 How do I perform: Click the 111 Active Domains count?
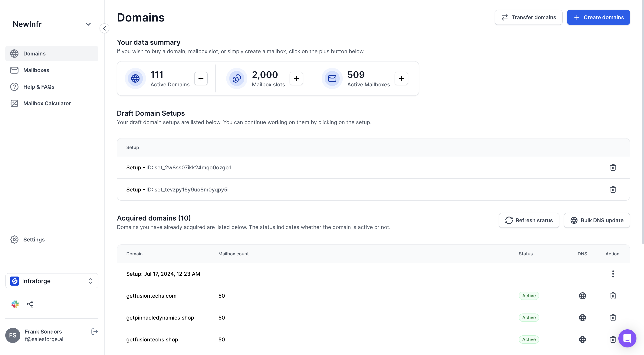tap(157, 75)
